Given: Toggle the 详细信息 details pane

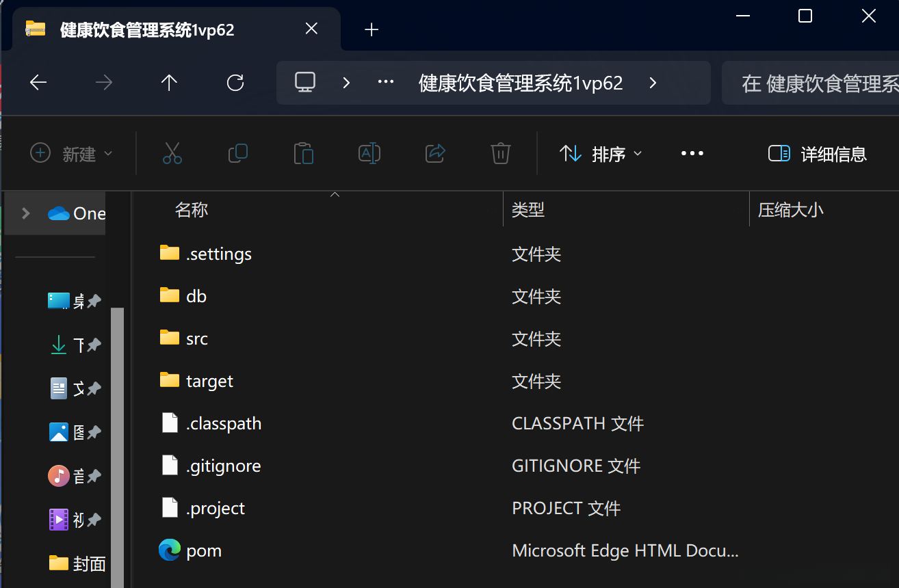Looking at the screenshot, I should 818,154.
